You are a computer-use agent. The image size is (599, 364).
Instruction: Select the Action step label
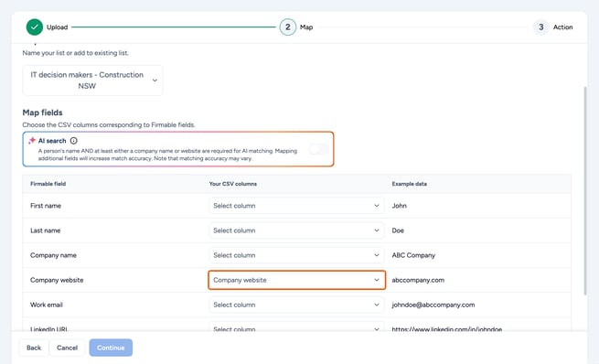pos(562,27)
